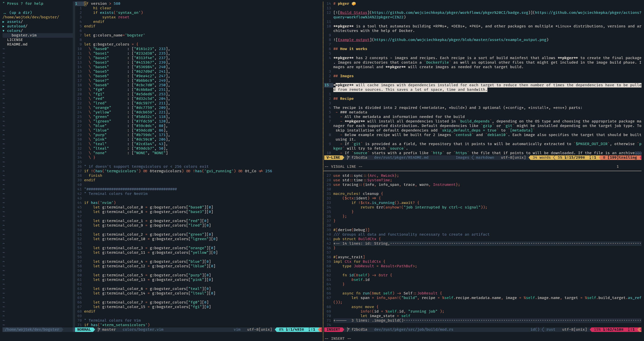Screen dimensions: 644x341
Task: Go up a dir in NERDTree
Action: click(18, 13)
